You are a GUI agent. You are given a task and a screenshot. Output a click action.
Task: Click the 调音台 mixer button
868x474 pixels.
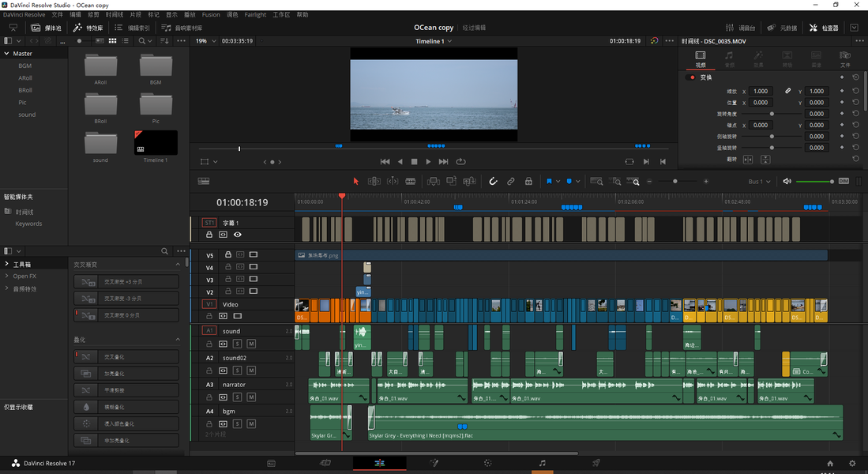click(x=740, y=28)
